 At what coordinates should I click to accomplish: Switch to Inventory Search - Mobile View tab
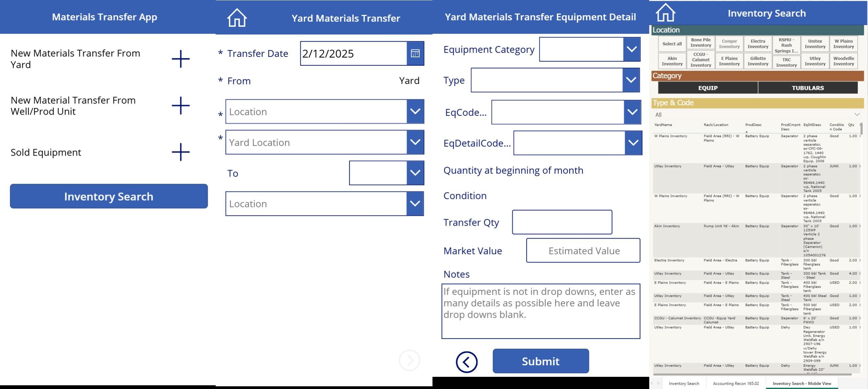(x=802, y=384)
